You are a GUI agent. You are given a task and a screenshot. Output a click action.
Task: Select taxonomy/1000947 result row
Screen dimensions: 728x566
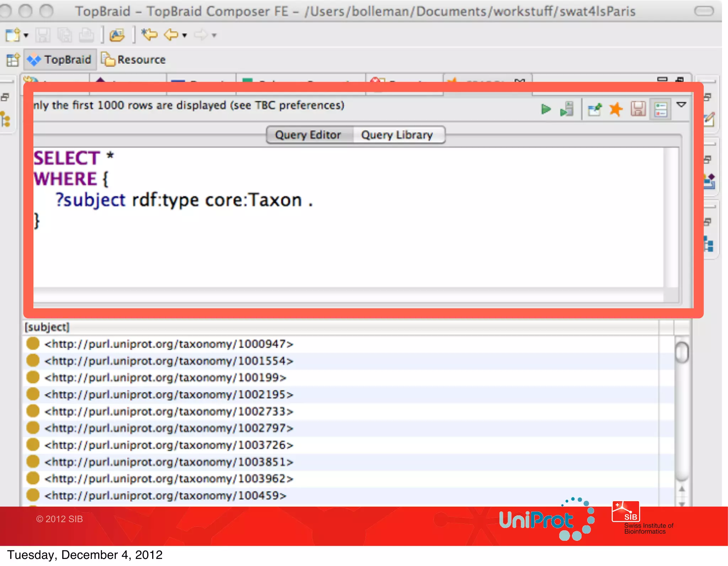(168, 344)
